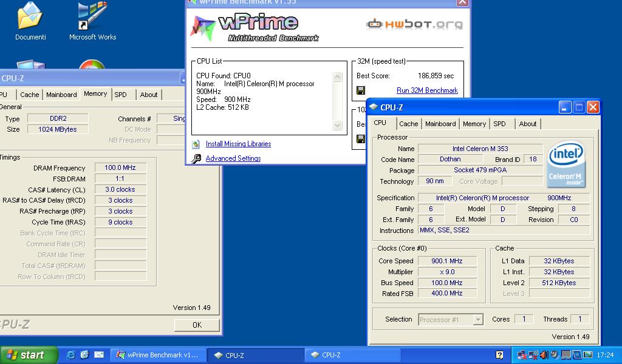Expand the Processor #1 selection dropdown
Viewport: 622px width, 364px height.
click(x=479, y=319)
